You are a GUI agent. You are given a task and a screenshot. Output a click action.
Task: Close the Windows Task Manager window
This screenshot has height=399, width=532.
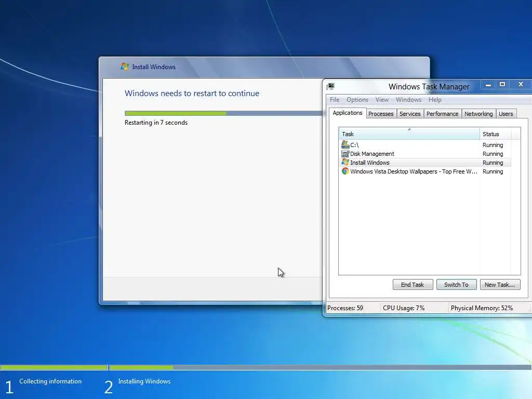tap(521, 85)
